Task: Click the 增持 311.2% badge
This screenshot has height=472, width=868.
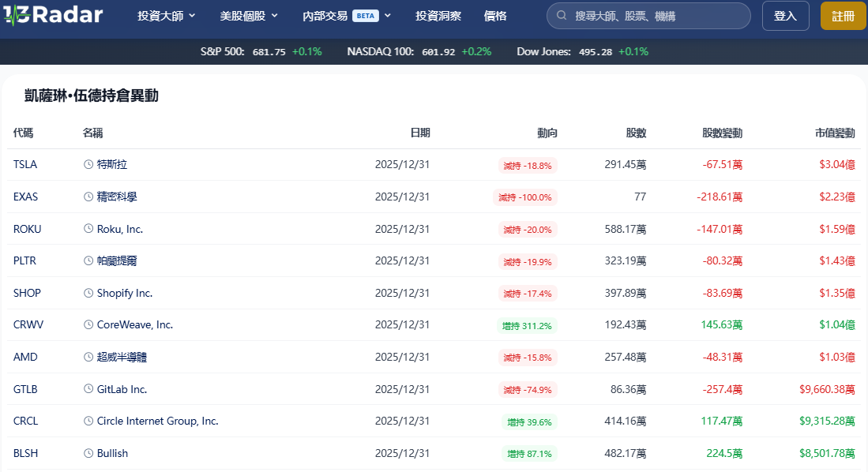Action: [x=527, y=326]
